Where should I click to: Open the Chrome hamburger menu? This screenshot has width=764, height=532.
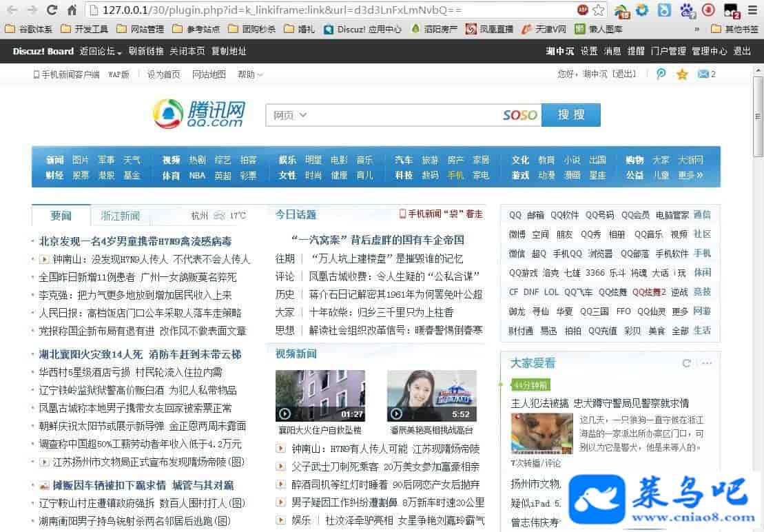(752, 10)
